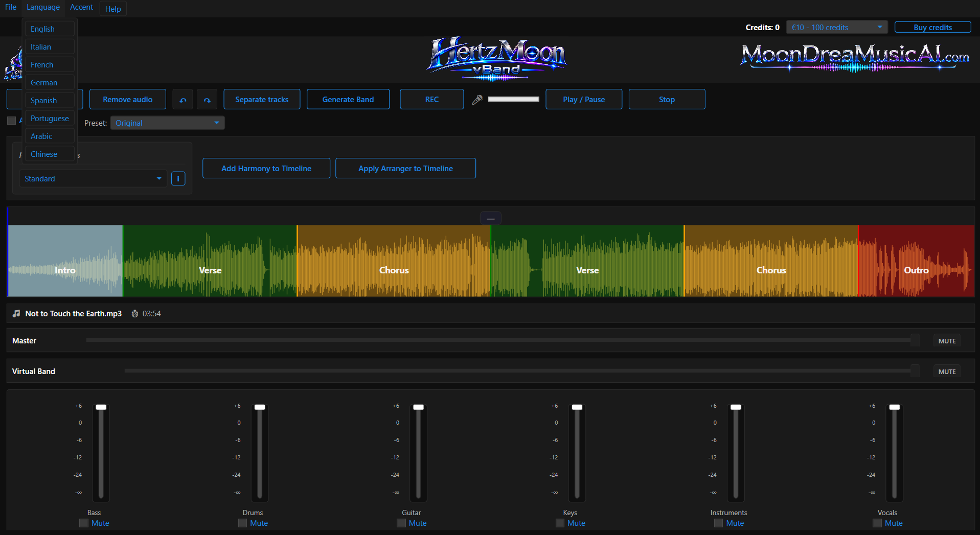Click the Vocals fader knob

pos(895,407)
